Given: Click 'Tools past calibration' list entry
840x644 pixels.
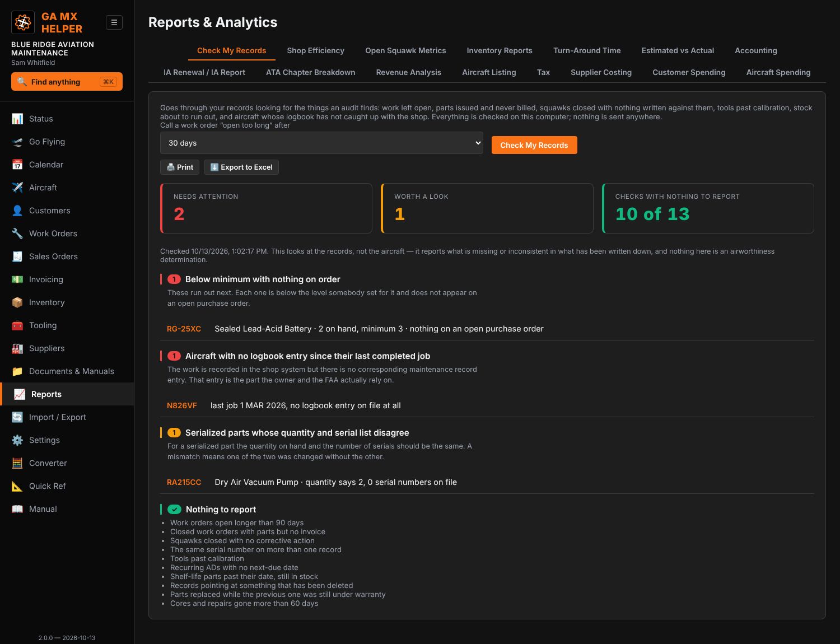Looking at the screenshot, I should pyautogui.click(x=207, y=558).
